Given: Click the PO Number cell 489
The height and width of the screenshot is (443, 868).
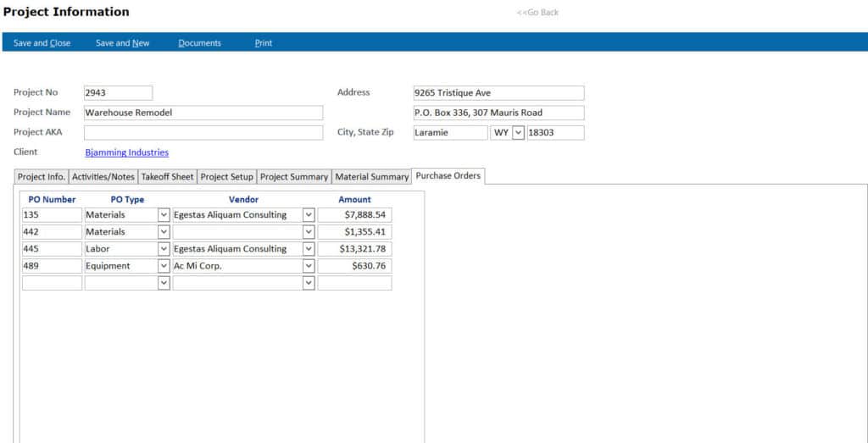Looking at the screenshot, I should point(52,266).
